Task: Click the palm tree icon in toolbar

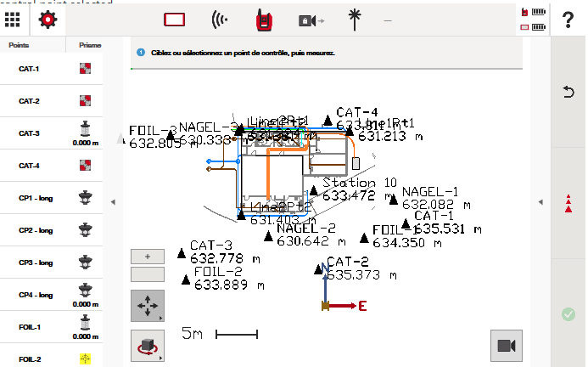Action: [x=353, y=19]
